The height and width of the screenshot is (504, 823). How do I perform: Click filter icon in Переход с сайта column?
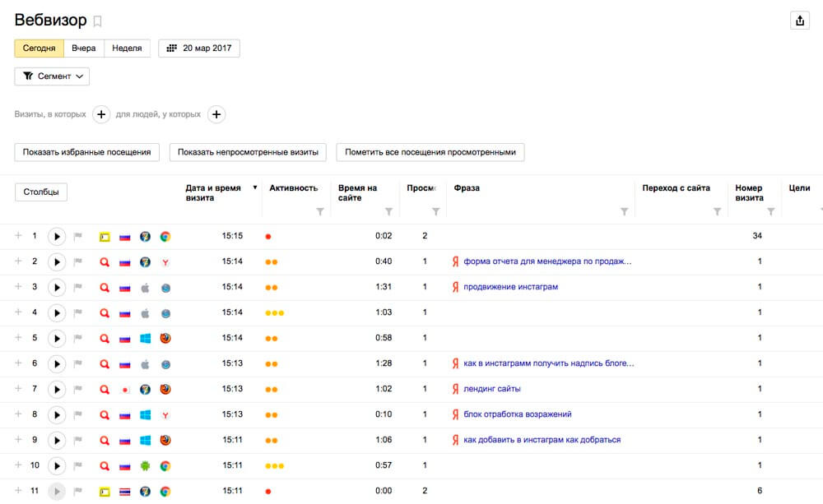[717, 212]
